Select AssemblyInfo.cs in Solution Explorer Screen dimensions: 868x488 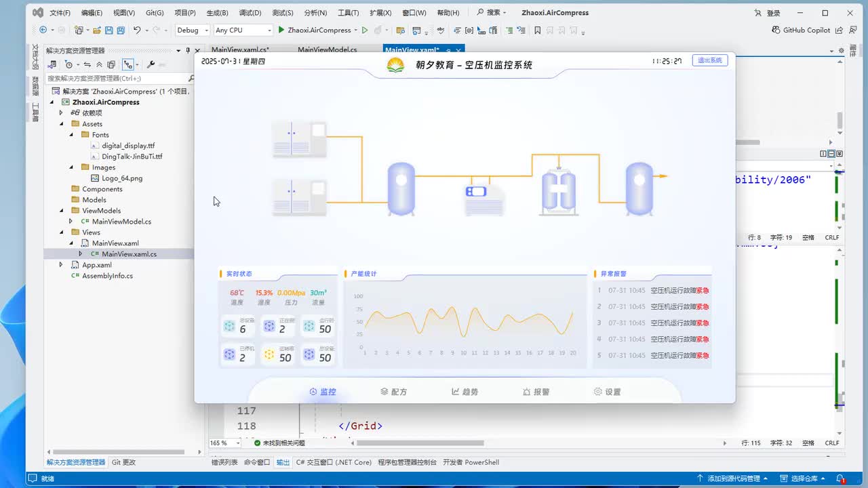(x=107, y=276)
